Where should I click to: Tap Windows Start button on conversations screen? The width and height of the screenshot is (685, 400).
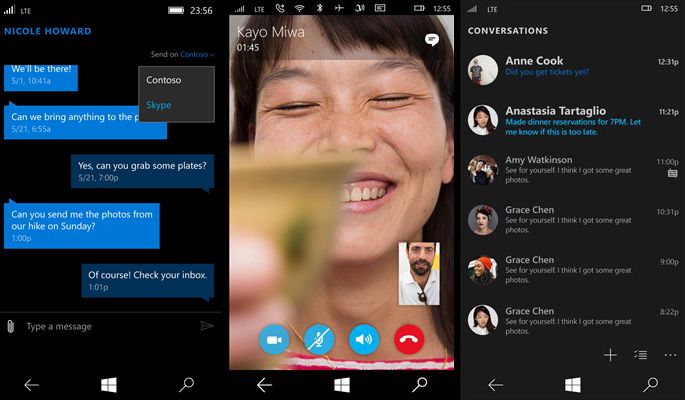[573, 385]
